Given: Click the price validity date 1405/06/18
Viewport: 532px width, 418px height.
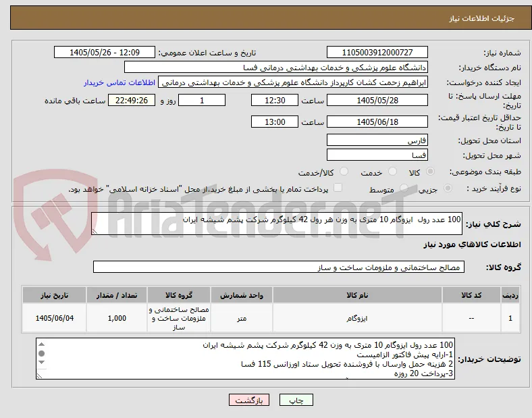Looking at the screenshot, I should coord(377,122).
